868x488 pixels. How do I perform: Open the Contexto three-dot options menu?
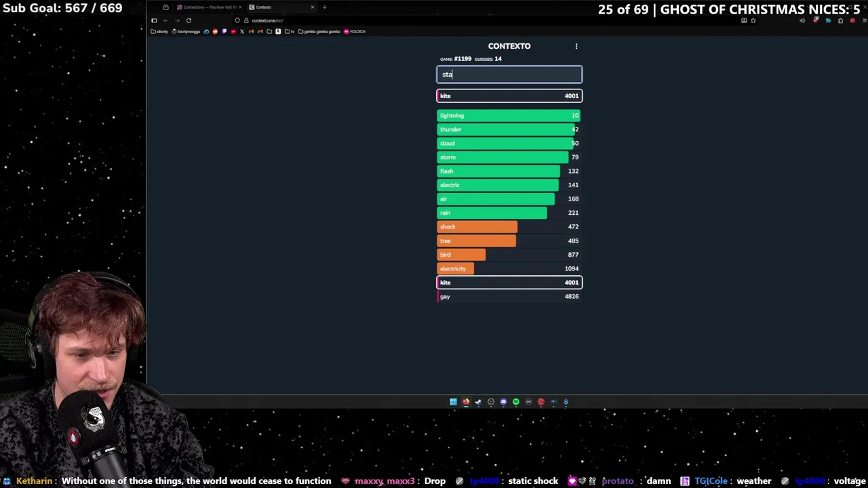(x=576, y=46)
